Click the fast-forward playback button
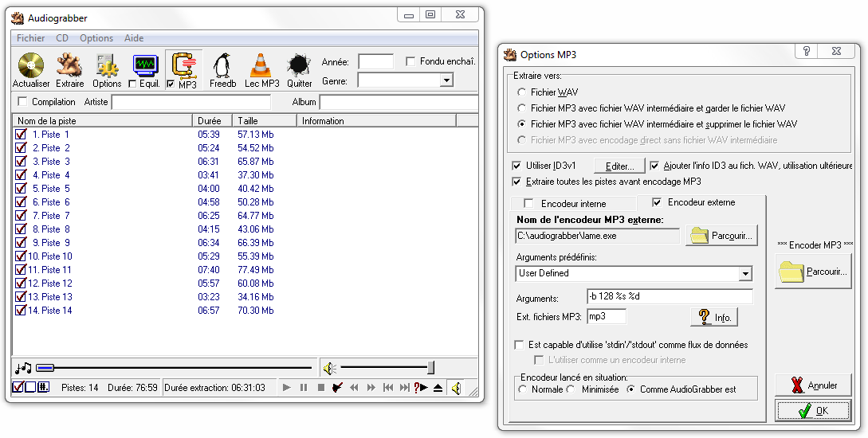The image size is (868, 438). coord(371,388)
